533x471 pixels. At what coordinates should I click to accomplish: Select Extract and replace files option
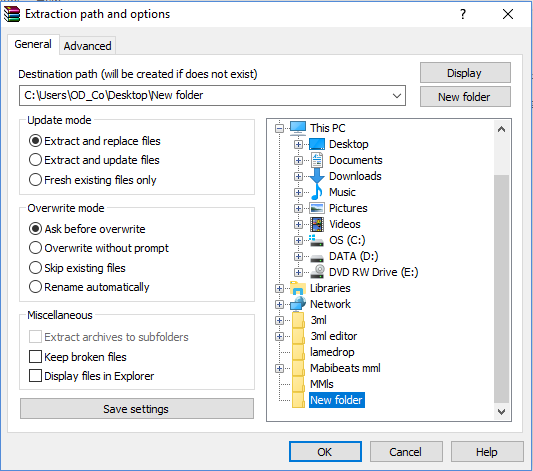point(35,141)
